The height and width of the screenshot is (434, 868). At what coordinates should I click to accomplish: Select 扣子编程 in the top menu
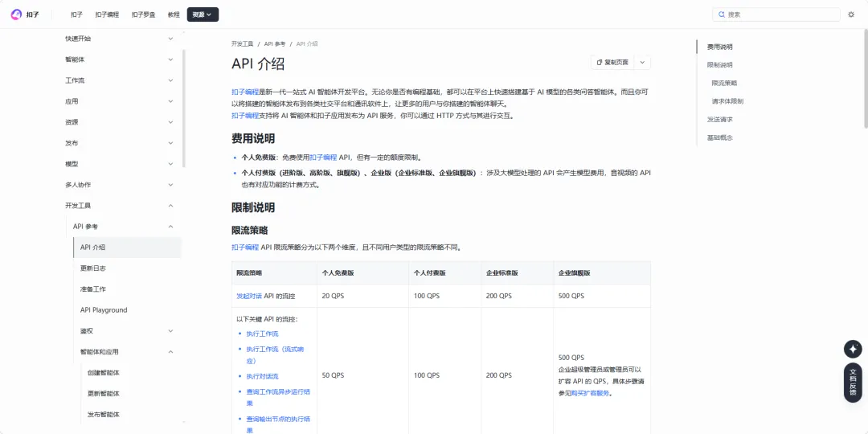pos(107,15)
